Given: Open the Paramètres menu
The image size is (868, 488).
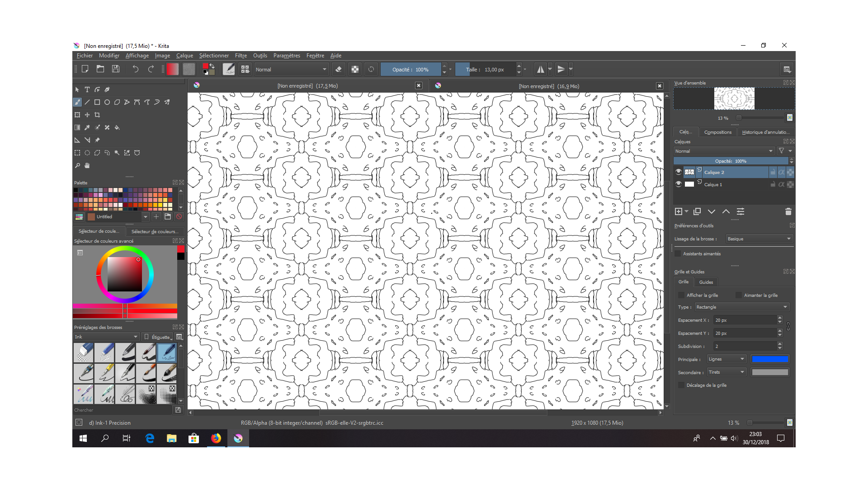Looking at the screenshot, I should tap(287, 56).
